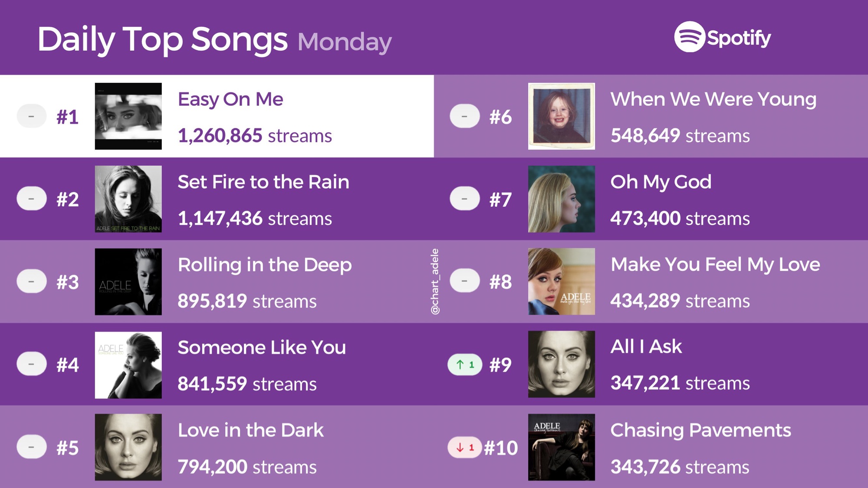
Task: Click the Make You Feel My Love title
Action: point(715,265)
